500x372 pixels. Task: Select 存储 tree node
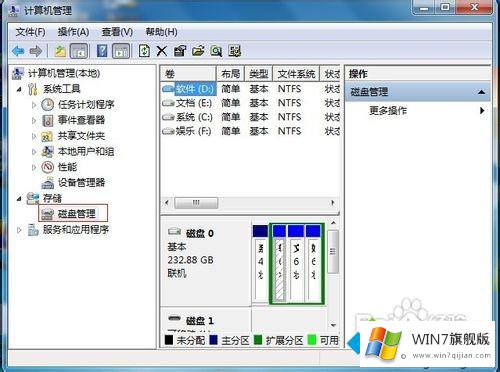[52, 198]
